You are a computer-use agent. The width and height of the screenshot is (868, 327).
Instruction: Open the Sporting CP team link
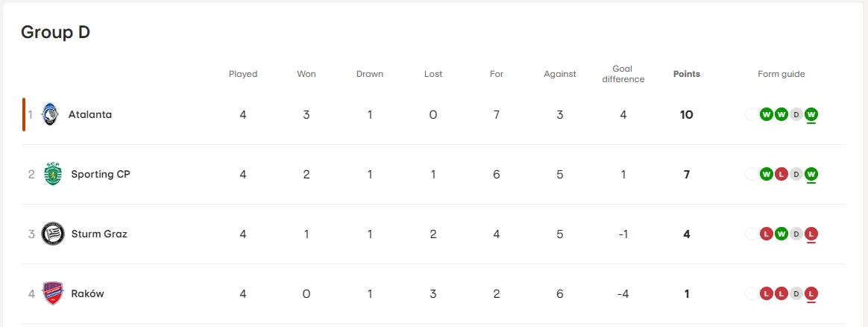(x=101, y=174)
